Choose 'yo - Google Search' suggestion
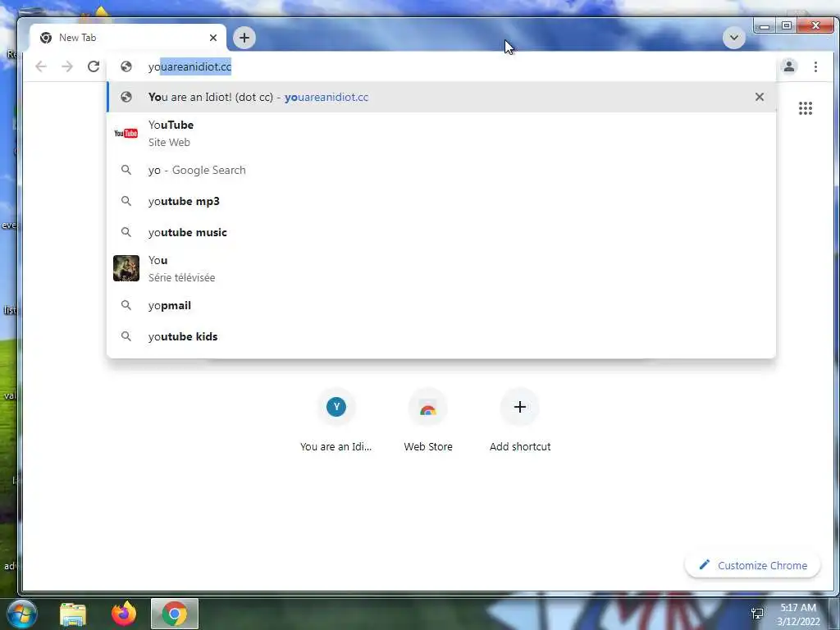This screenshot has height=630, width=840. (441, 170)
